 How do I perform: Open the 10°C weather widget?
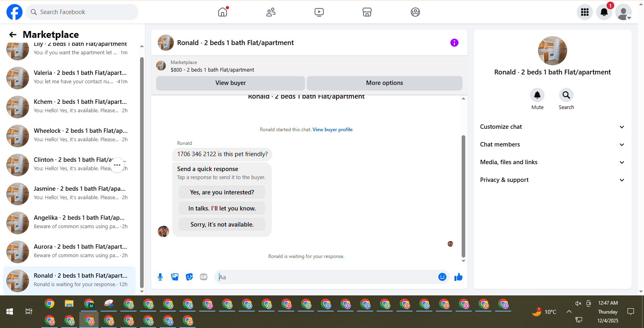544,311
